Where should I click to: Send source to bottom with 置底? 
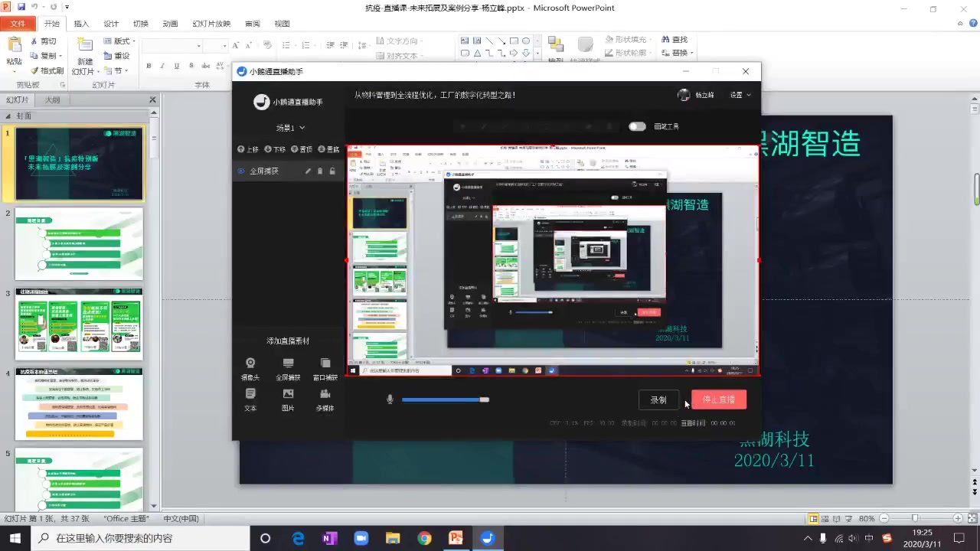pos(328,149)
